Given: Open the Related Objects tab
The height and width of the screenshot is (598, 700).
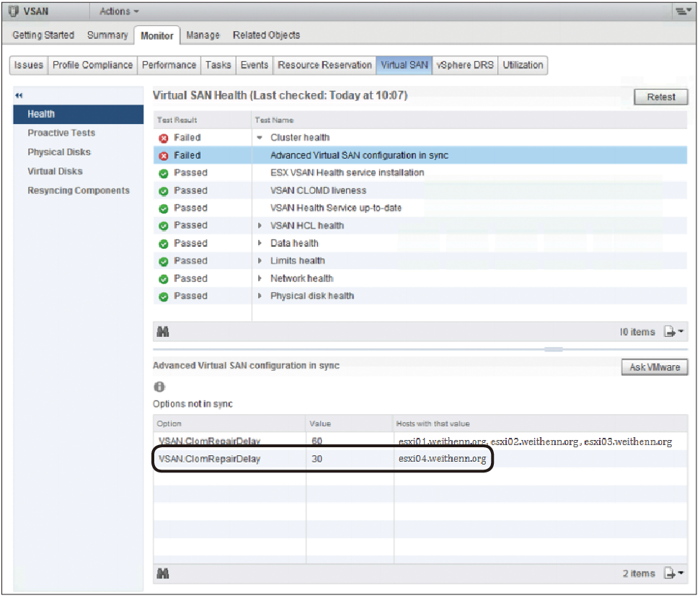Looking at the screenshot, I should click(267, 35).
